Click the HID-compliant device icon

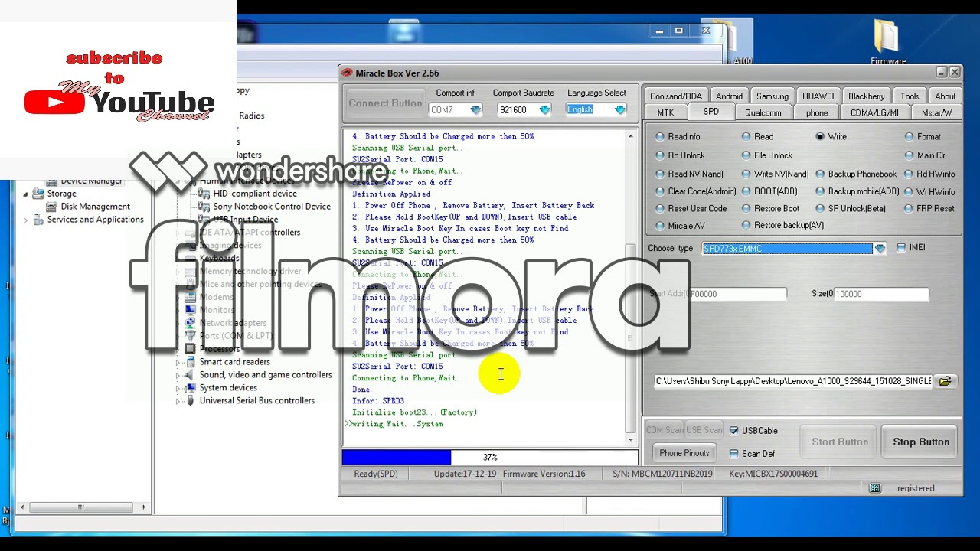(204, 194)
